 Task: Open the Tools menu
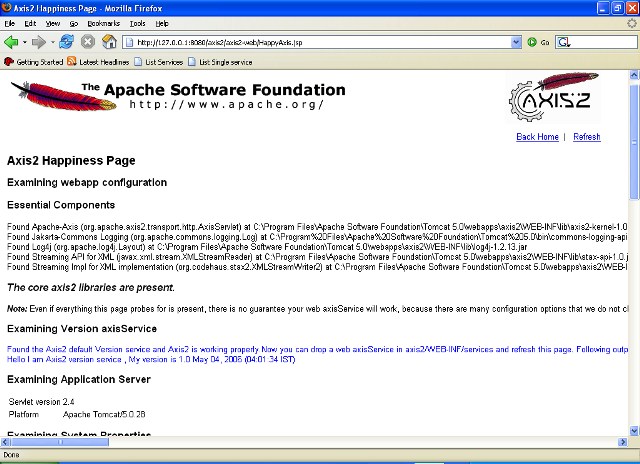(138, 24)
